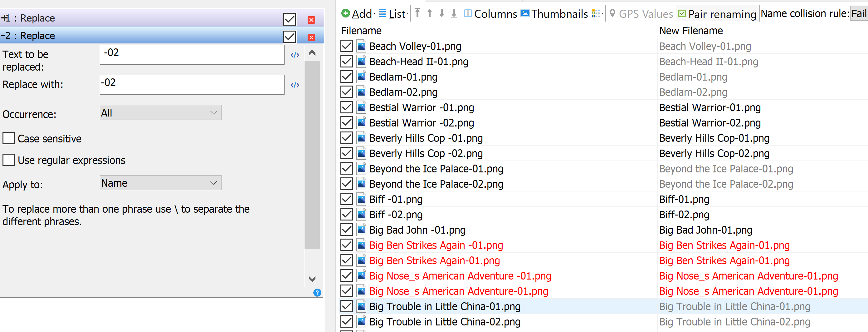Click image icon of Big Bad John -01.png
This screenshot has width=868, height=332.
pos(361,230)
